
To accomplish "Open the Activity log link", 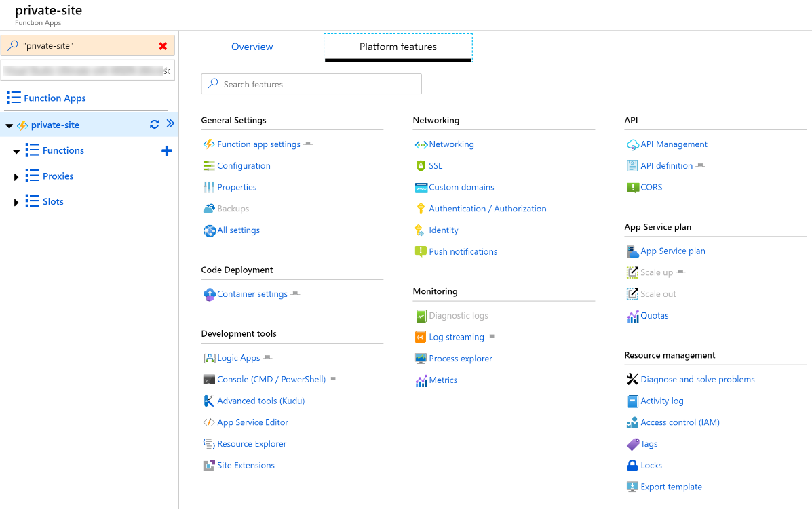I will click(662, 401).
